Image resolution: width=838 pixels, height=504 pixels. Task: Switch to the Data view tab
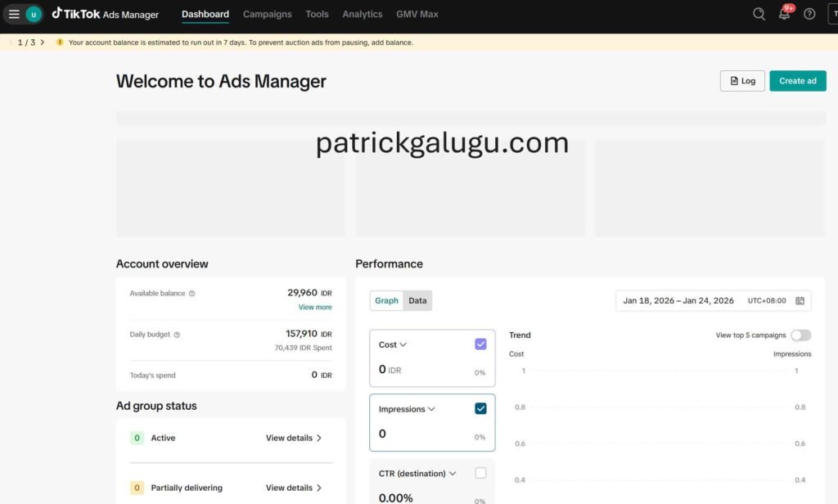click(x=417, y=301)
